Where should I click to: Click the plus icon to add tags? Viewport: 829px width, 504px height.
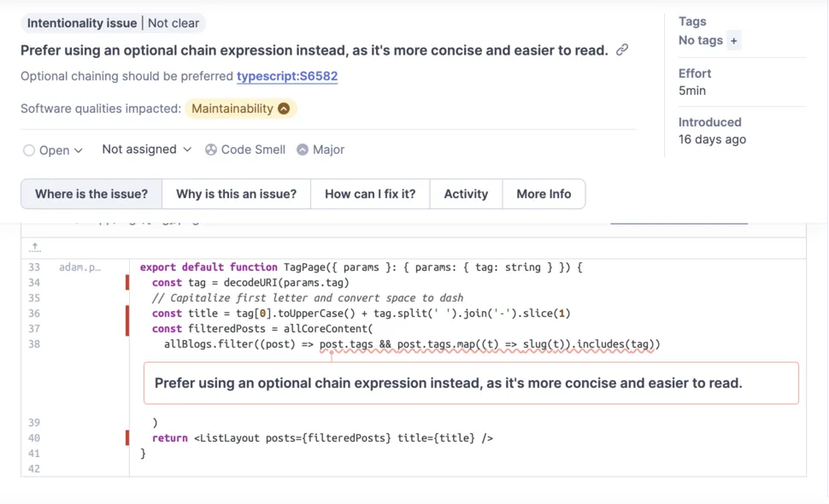734,40
